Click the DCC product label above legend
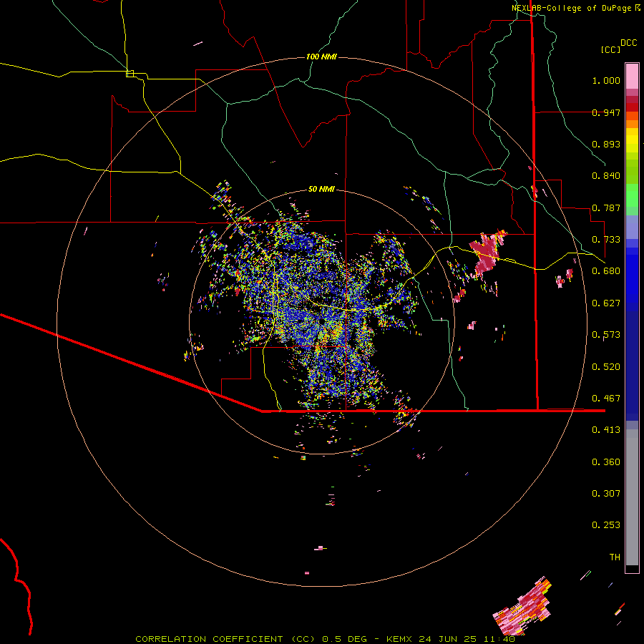This screenshot has width=644, height=644. [x=628, y=43]
